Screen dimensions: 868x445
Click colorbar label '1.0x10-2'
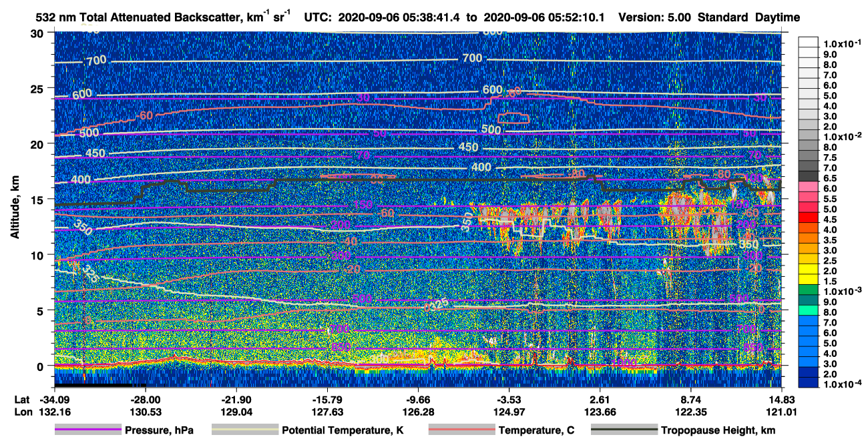click(841, 137)
